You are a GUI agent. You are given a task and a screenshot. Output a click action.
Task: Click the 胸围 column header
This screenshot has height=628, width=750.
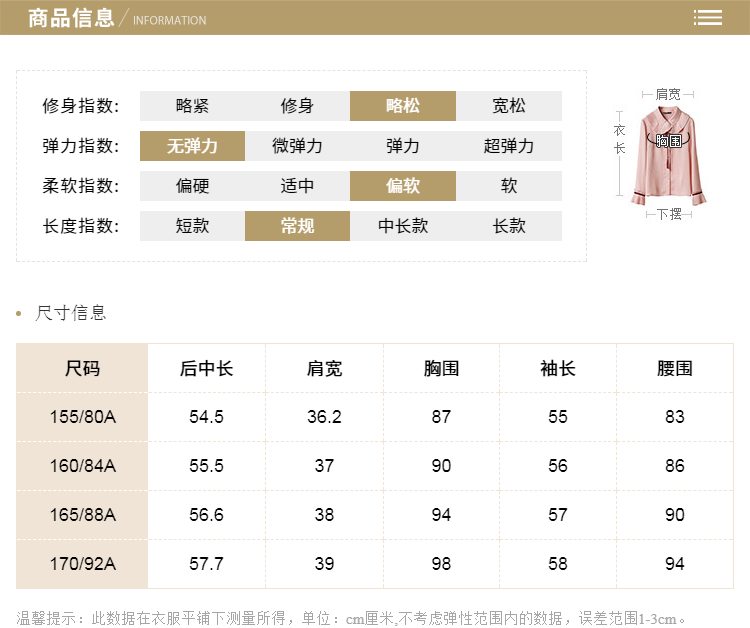point(441,368)
